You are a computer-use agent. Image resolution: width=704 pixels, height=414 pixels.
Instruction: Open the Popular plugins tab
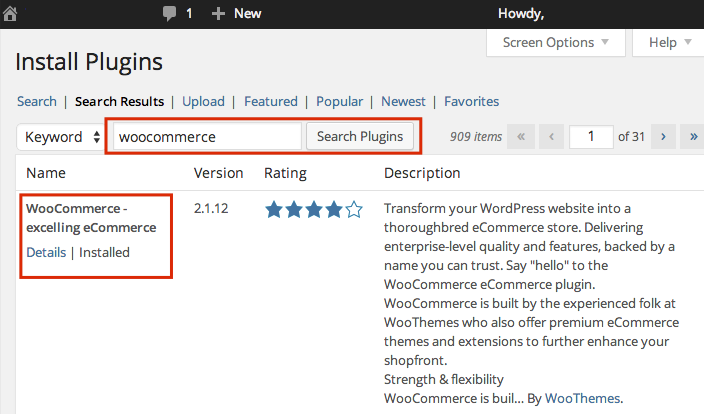[x=339, y=101]
